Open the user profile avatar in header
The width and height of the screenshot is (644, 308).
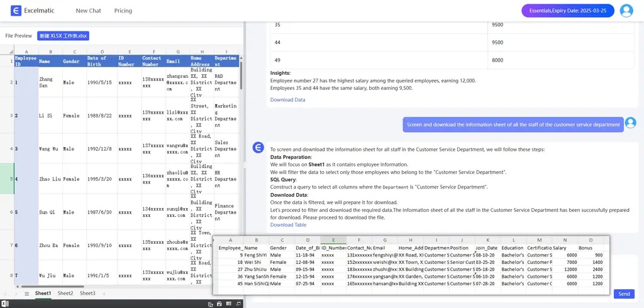tap(626, 11)
